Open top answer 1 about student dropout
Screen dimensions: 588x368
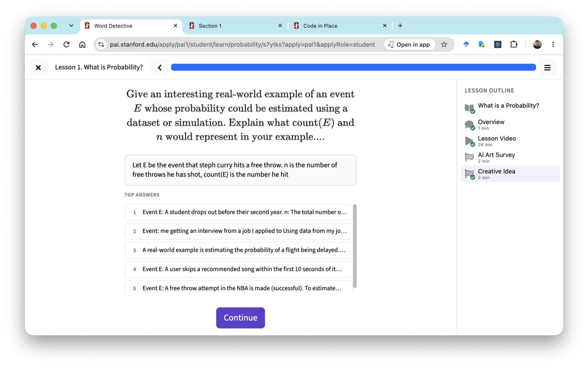point(239,212)
